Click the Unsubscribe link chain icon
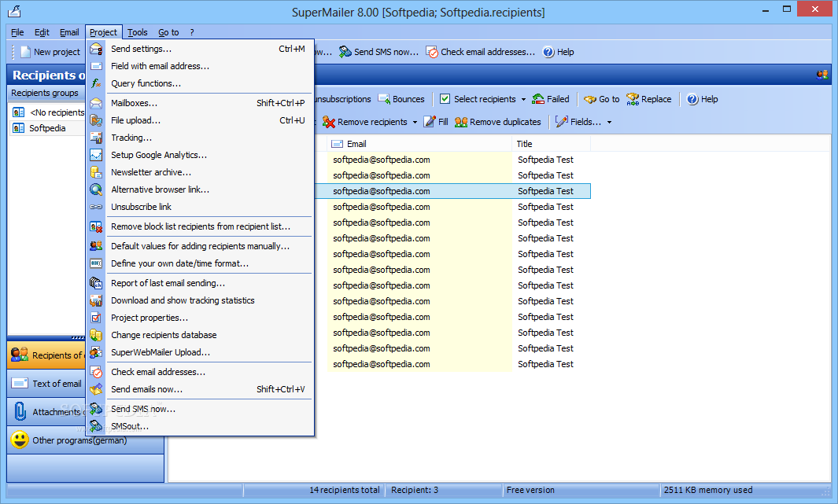Image resolution: width=838 pixels, height=504 pixels. click(96, 207)
